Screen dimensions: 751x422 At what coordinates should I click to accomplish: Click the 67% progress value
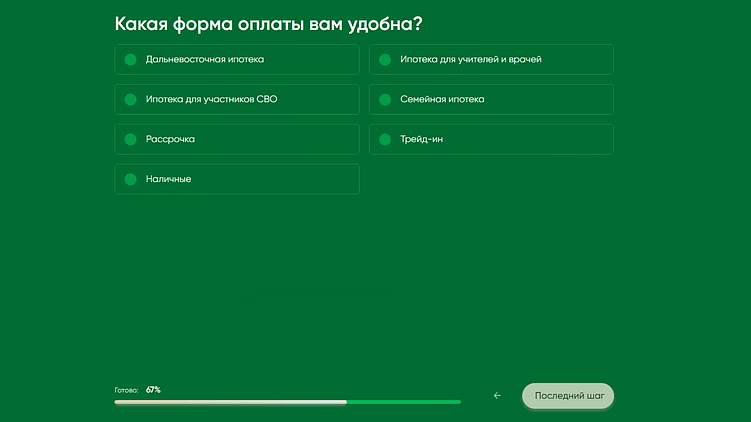point(153,390)
